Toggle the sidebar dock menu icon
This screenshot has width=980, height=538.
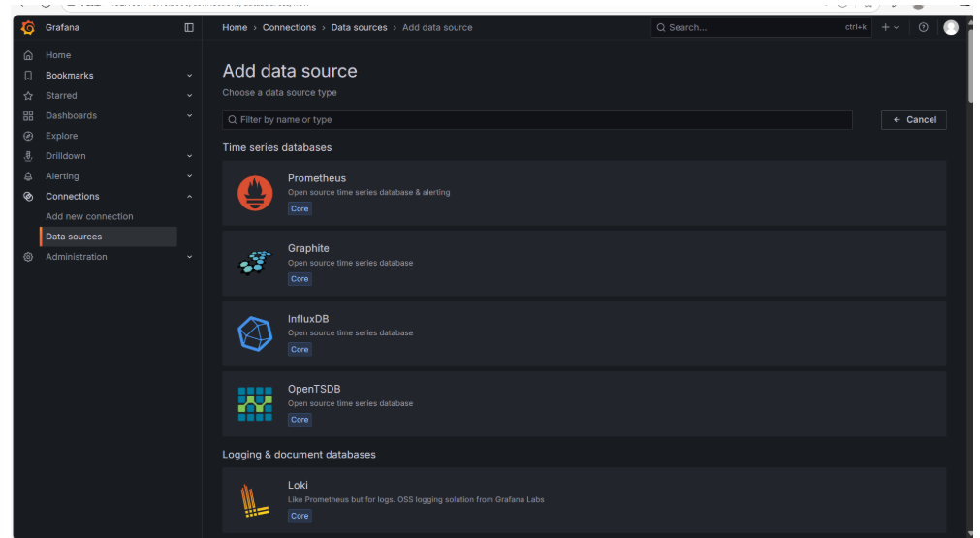[189, 27]
